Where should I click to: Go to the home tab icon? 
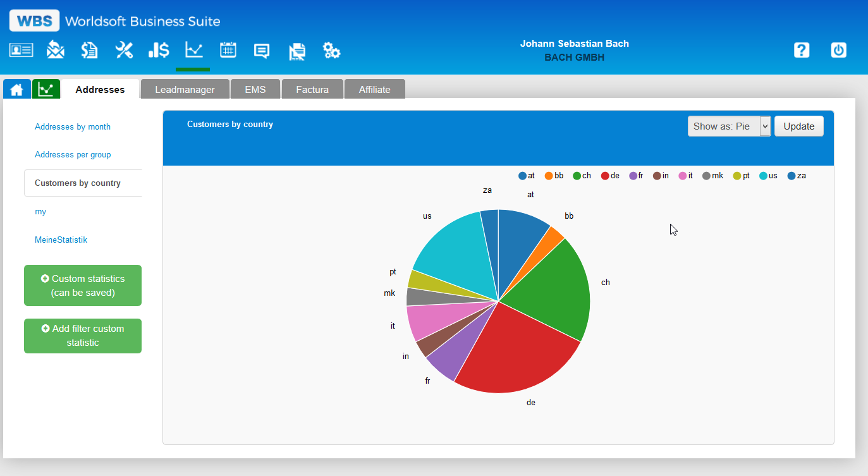point(17,89)
